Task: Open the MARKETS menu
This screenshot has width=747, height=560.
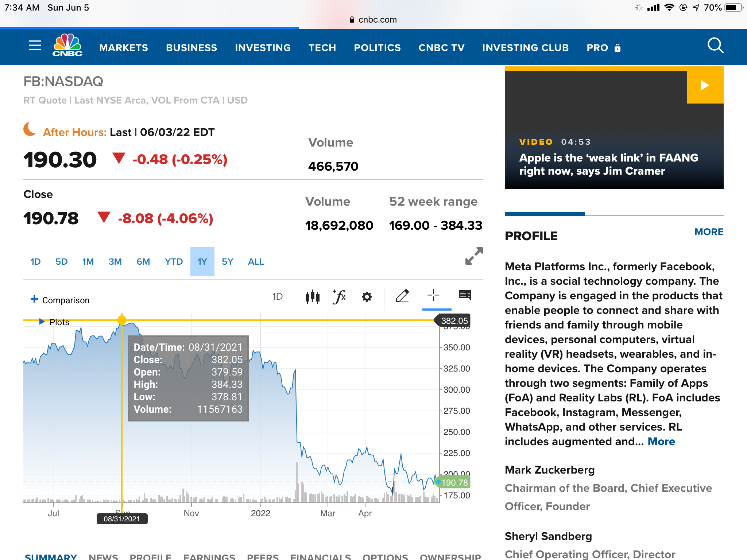Action: click(x=124, y=48)
